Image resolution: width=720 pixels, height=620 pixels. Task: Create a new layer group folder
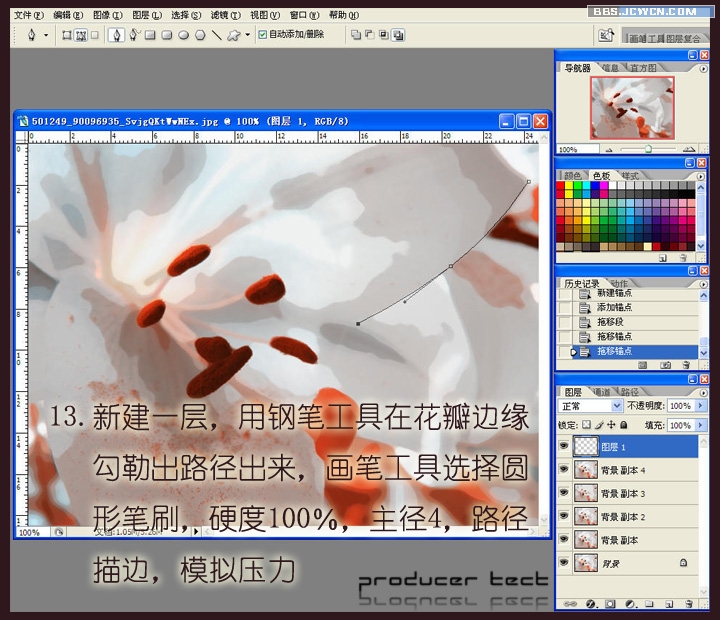[x=649, y=603]
